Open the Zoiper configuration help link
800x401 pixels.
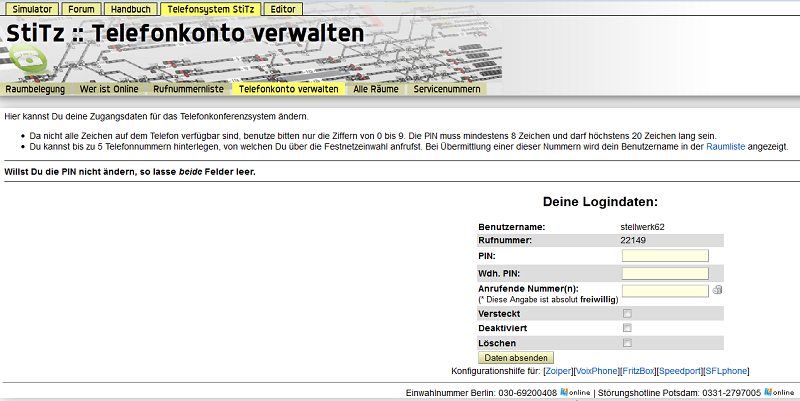[558, 371]
